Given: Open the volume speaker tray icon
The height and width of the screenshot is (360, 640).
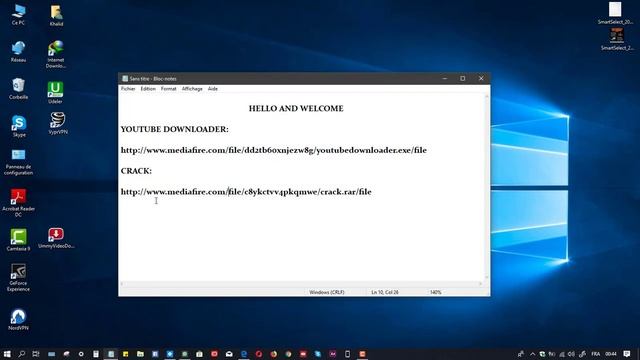Looking at the screenshot, I should (x=571, y=354).
